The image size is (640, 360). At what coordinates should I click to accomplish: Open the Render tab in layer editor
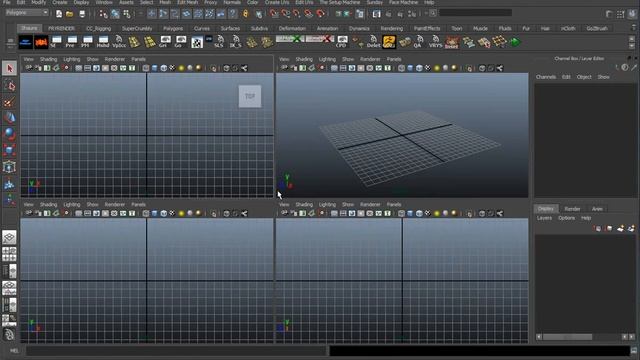pyautogui.click(x=572, y=209)
